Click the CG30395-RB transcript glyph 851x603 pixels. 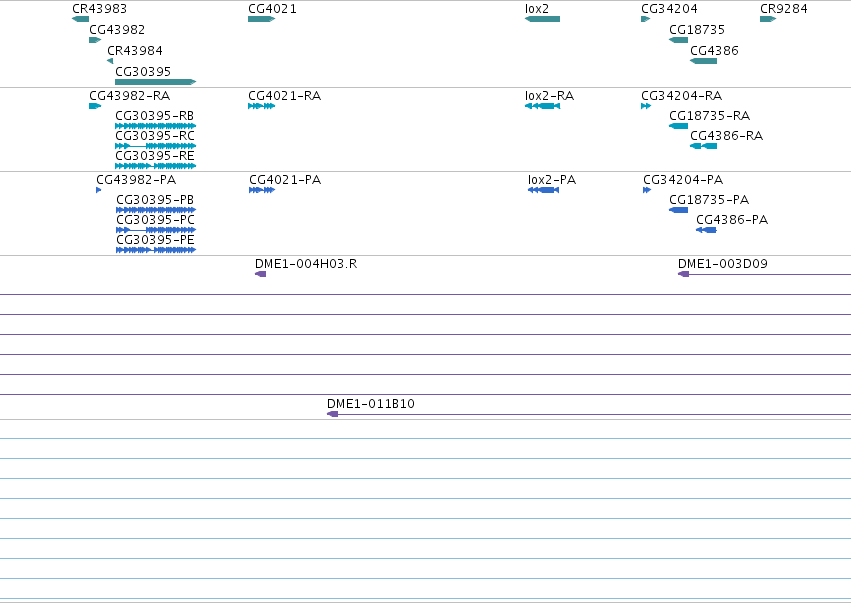pyautogui.click(x=156, y=126)
